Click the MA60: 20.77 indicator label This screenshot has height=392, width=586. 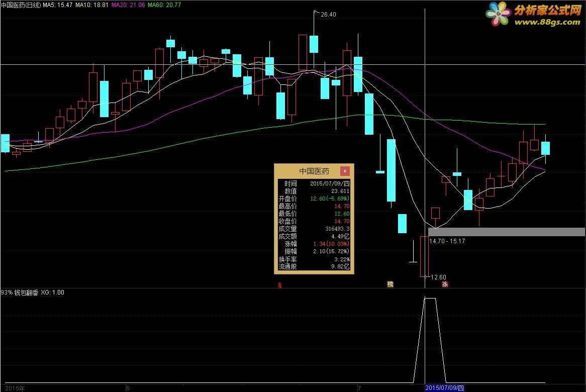pyautogui.click(x=164, y=5)
